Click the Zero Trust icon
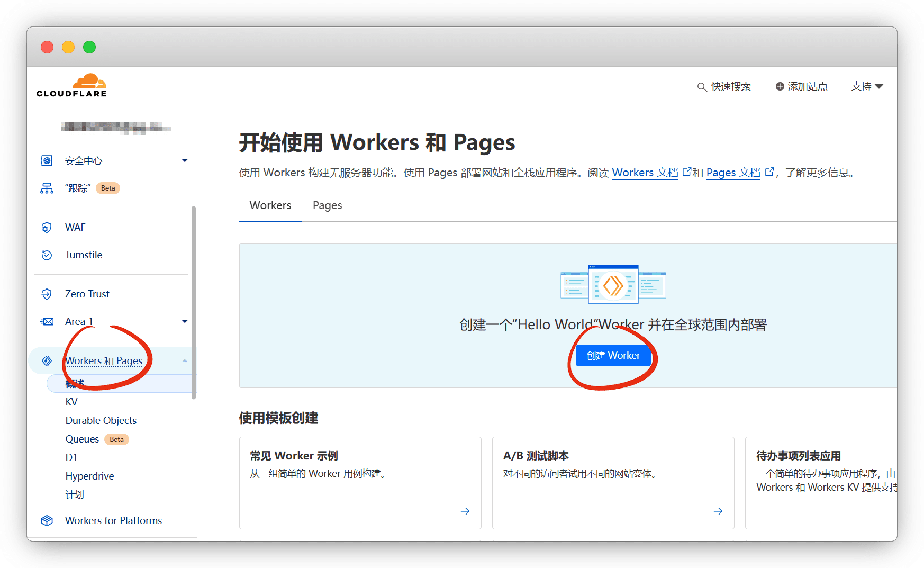The height and width of the screenshot is (568, 924). tap(47, 294)
